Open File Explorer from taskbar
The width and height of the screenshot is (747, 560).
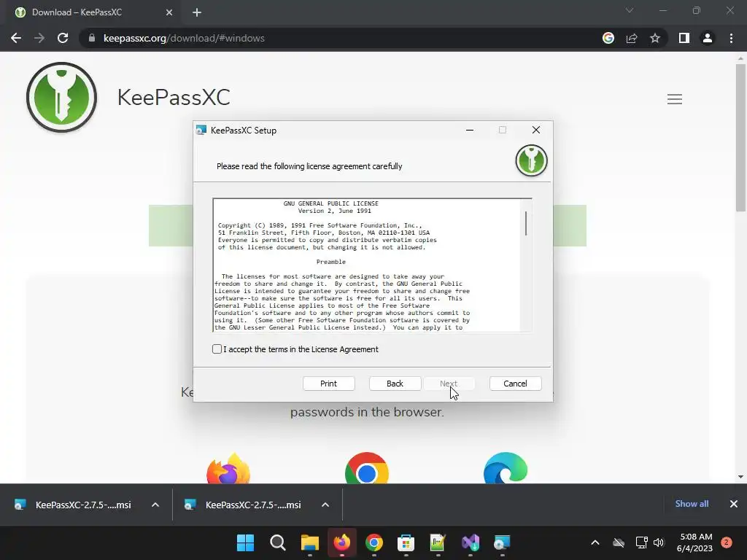[x=309, y=542]
